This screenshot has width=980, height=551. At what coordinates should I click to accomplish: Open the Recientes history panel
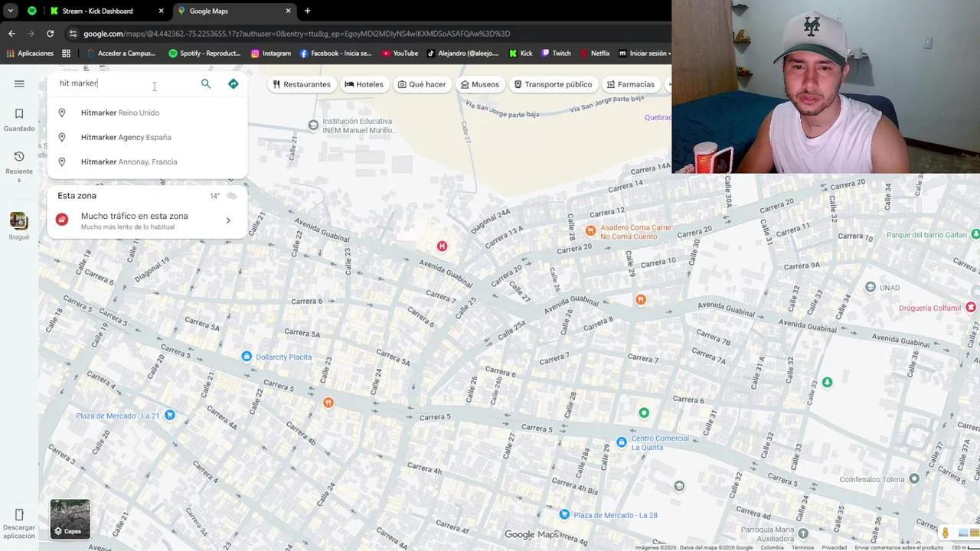pos(19,166)
